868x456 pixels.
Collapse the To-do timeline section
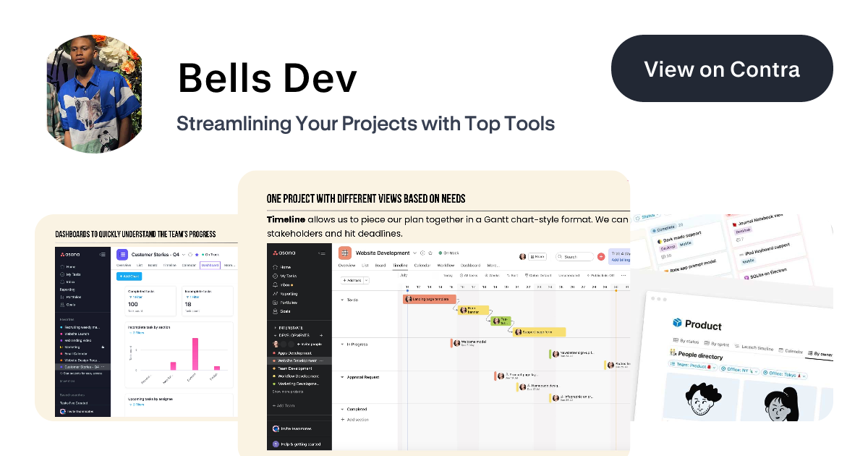click(x=343, y=300)
